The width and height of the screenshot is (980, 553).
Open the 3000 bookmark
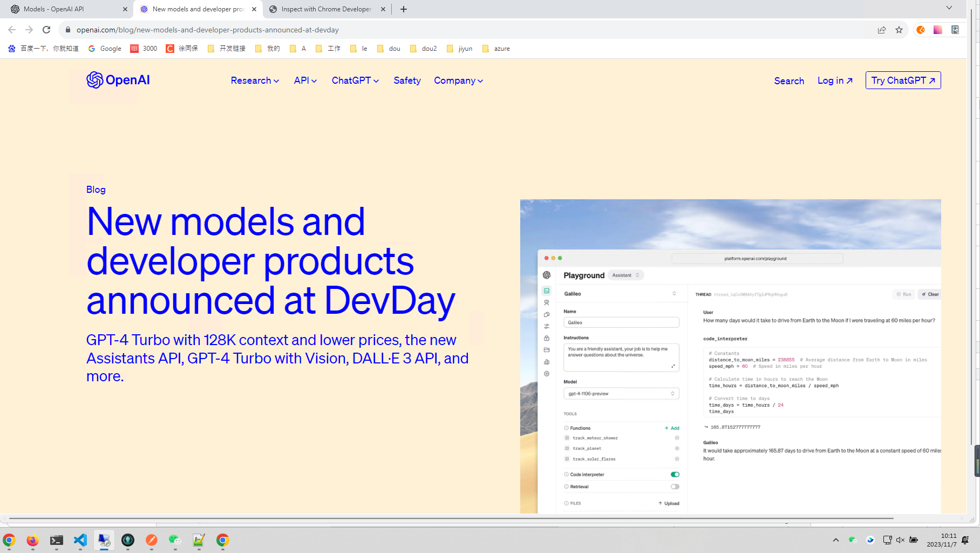pyautogui.click(x=144, y=49)
